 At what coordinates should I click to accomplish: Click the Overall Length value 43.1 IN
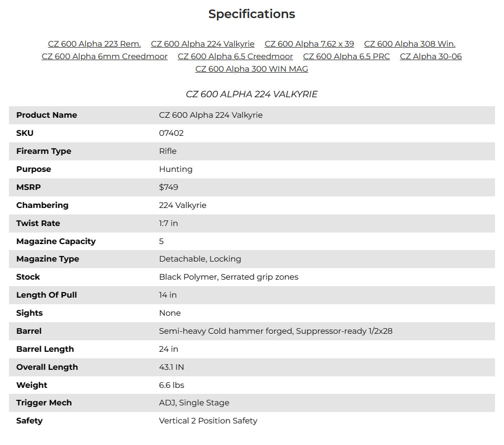pyautogui.click(x=171, y=367)
